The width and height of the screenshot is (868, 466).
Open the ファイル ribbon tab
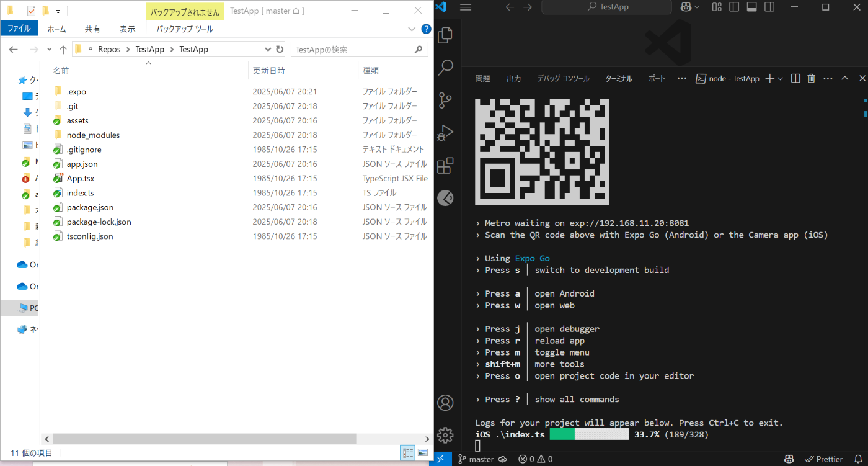click(19, 29)
